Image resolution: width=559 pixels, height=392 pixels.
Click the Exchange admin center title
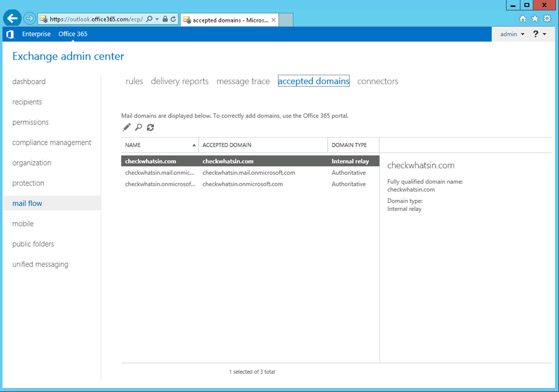(68, 56)
